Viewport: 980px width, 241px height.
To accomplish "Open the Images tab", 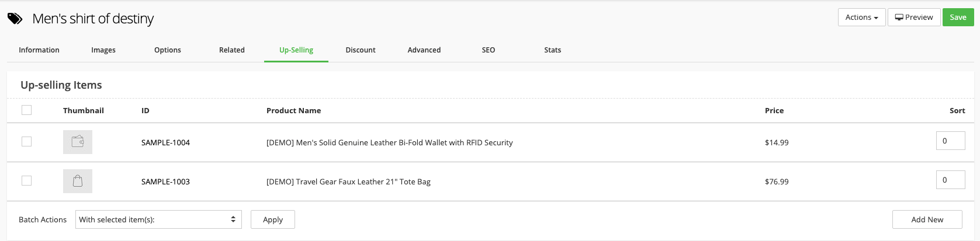I will (x=103, y=50).
